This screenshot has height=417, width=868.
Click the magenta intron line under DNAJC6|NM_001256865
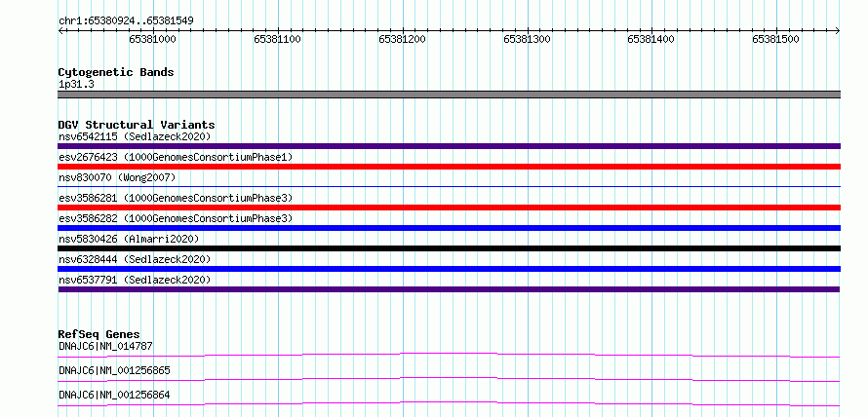point(449,379)
